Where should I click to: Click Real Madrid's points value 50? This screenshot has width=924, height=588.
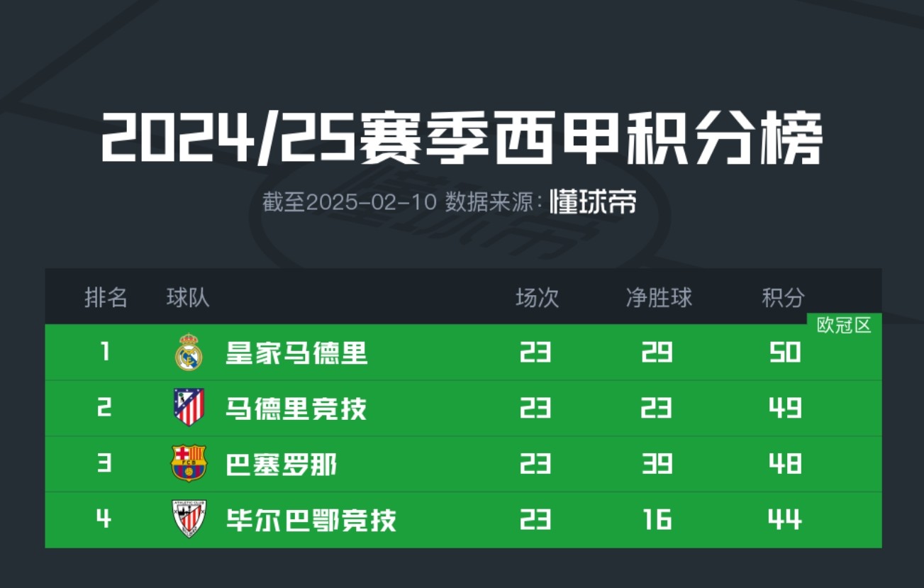[x=785, y=353]
